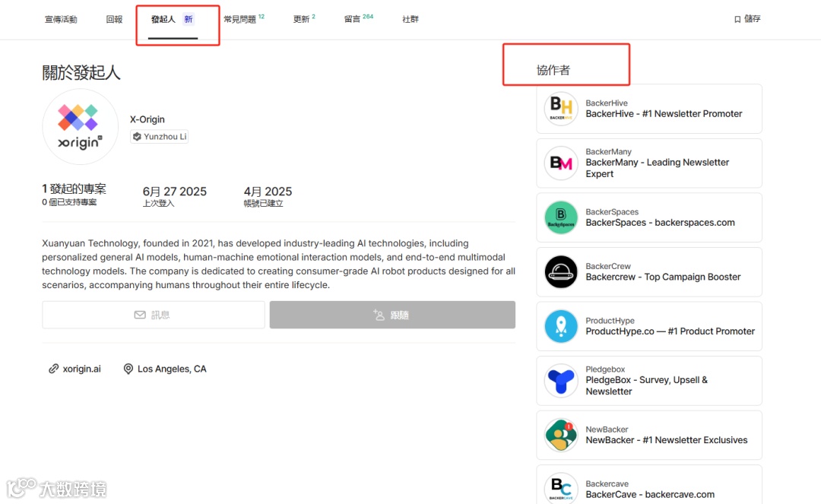This screenshot has height=504, width=821.
Task: Click the BackerMany logo icon
Action: coord(561,163)
